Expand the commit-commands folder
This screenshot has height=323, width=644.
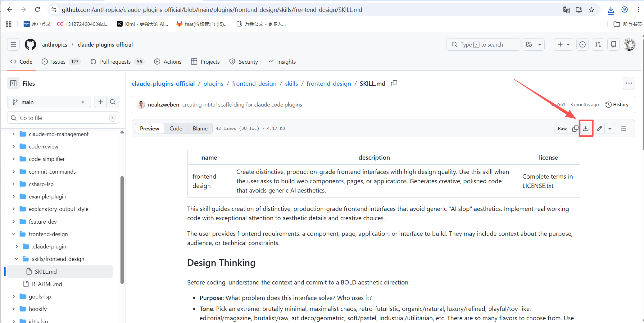(x=13, y=171)
